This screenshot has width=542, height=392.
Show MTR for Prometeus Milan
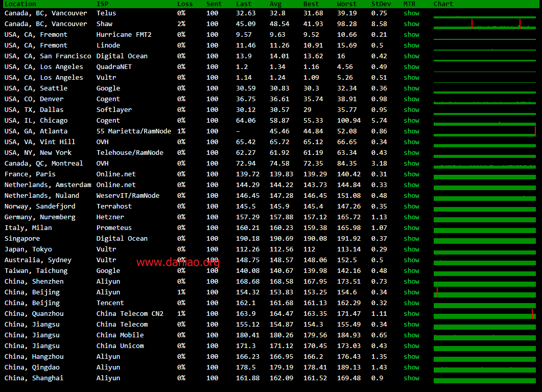pos(411,227)
